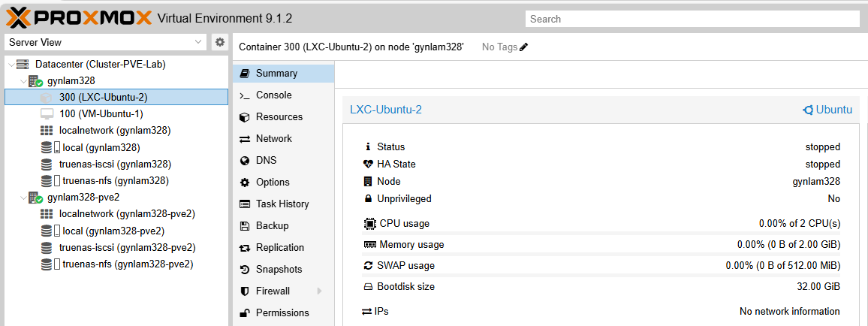
Task: Select truenas-iscsi (gynlam328)
Action: [x=116, y=164]
